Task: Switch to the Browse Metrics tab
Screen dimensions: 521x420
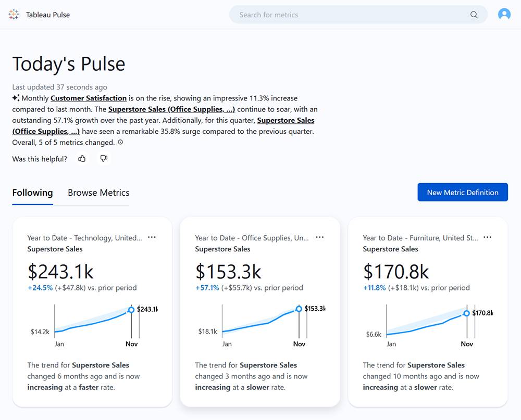Action: [x=98, y=193]
